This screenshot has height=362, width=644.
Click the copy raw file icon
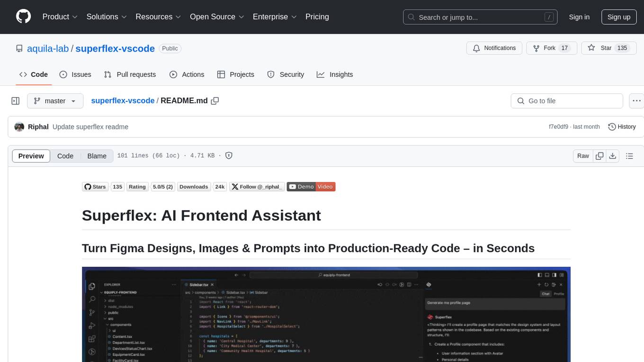[x=599, y=156]
